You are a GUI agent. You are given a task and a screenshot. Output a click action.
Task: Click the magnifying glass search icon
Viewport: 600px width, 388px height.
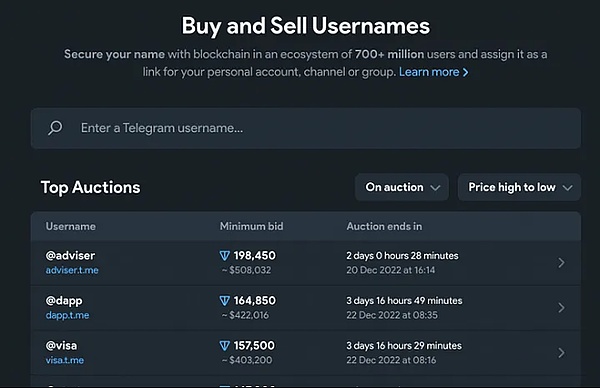coord(55,128)
